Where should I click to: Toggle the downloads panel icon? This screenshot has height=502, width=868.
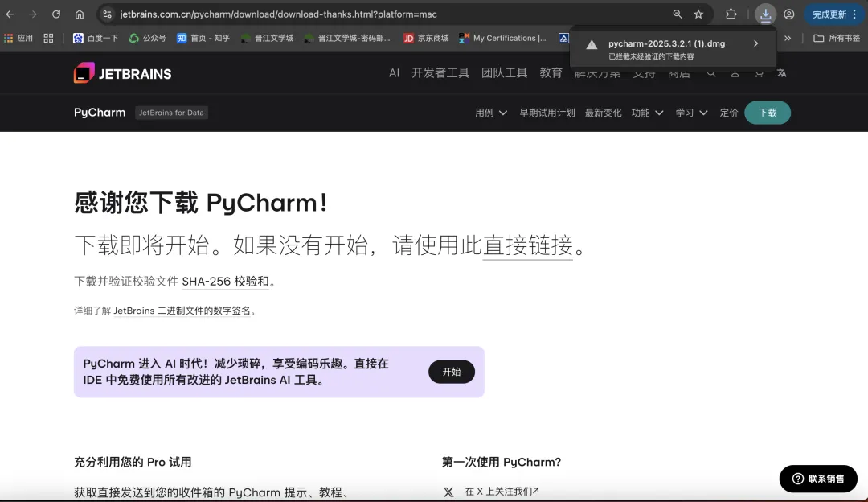(x=765, y=14)
